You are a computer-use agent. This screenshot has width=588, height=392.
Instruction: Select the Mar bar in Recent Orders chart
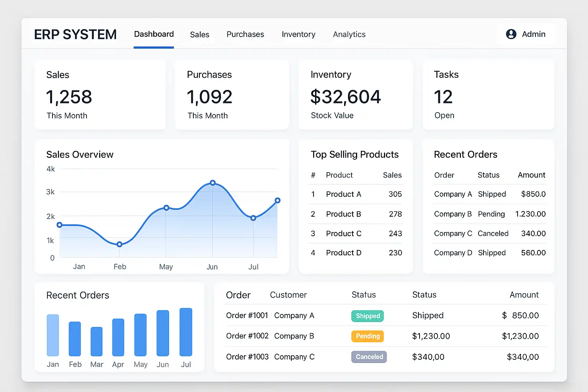tap(96, 341)
